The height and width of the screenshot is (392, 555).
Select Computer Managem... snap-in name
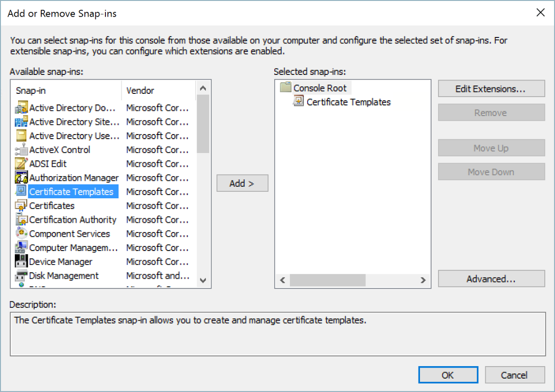[x=74, y=248]
